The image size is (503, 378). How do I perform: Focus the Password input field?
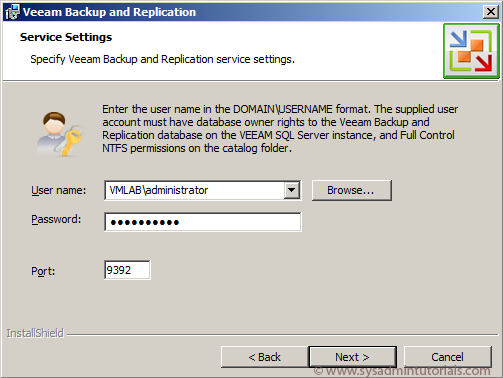[203, 222]
